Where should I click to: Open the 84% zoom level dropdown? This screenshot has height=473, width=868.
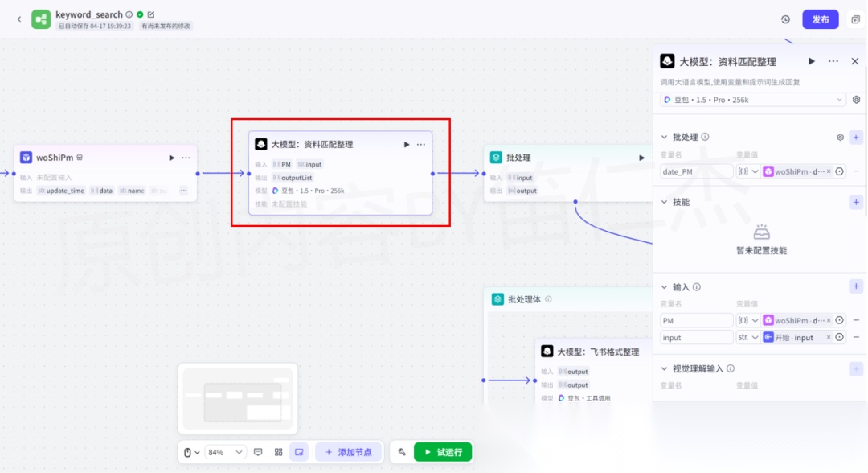225,453
